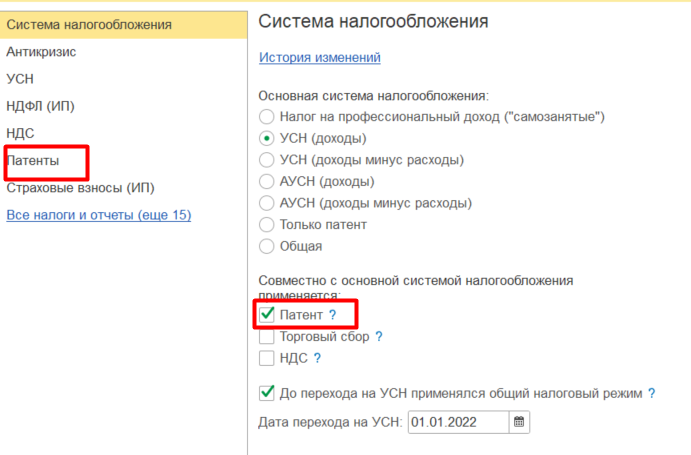Select УСН (доходы минус расходы) radio option
The width and height of the screenshot is (691, 455).
(x=267, y=160)
